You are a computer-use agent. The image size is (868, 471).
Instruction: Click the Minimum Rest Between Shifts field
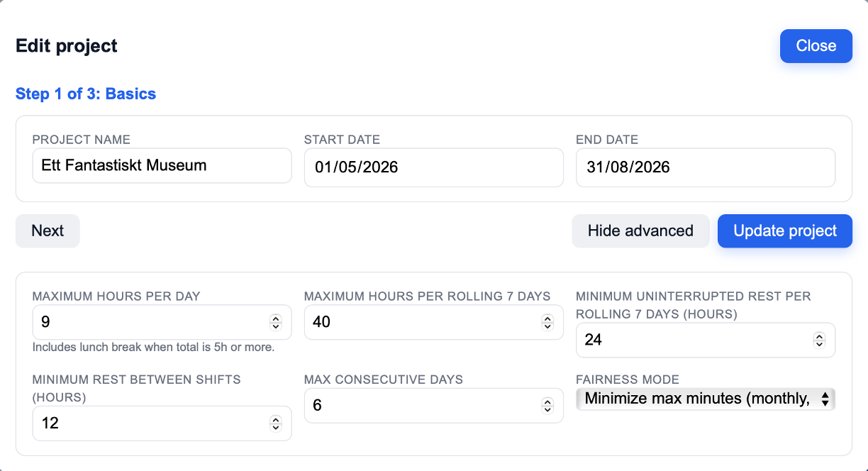tap(149, 423)
